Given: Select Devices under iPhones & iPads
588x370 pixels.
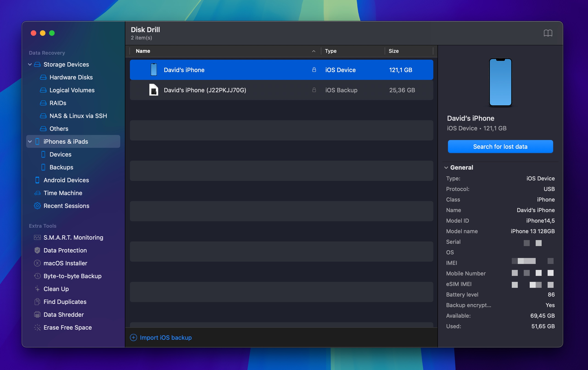Looking at the screenshot, I should (60, 154).
